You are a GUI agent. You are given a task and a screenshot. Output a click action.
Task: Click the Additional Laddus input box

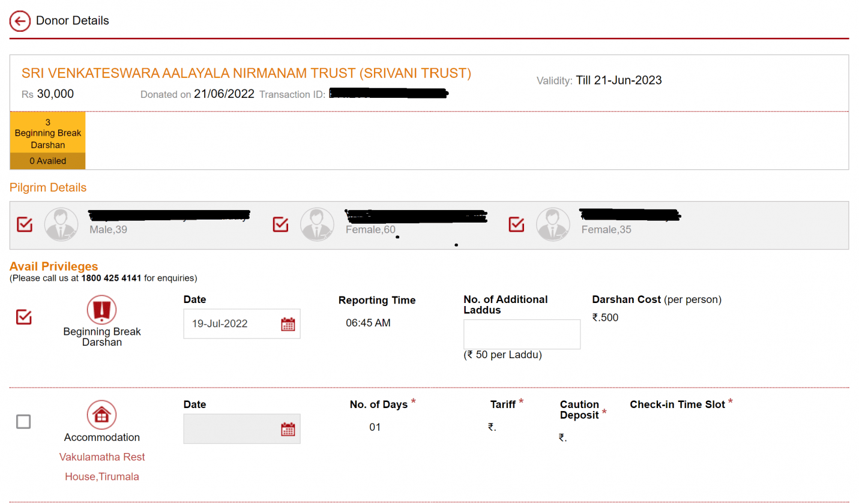click(x=522, y=334)
